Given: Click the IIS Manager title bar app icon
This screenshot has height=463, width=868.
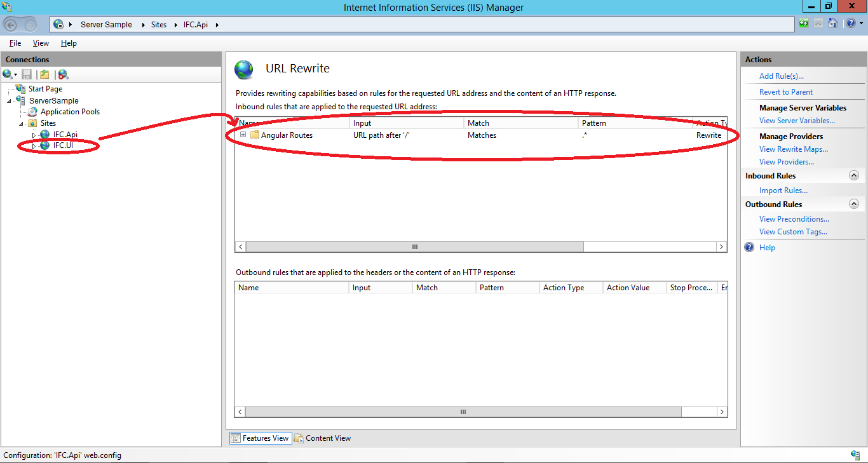Looking at the screenshot, I should pos(6,7).
